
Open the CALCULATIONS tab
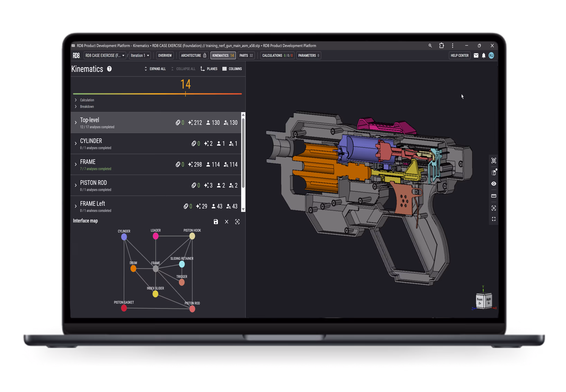(x=277, y=55)
